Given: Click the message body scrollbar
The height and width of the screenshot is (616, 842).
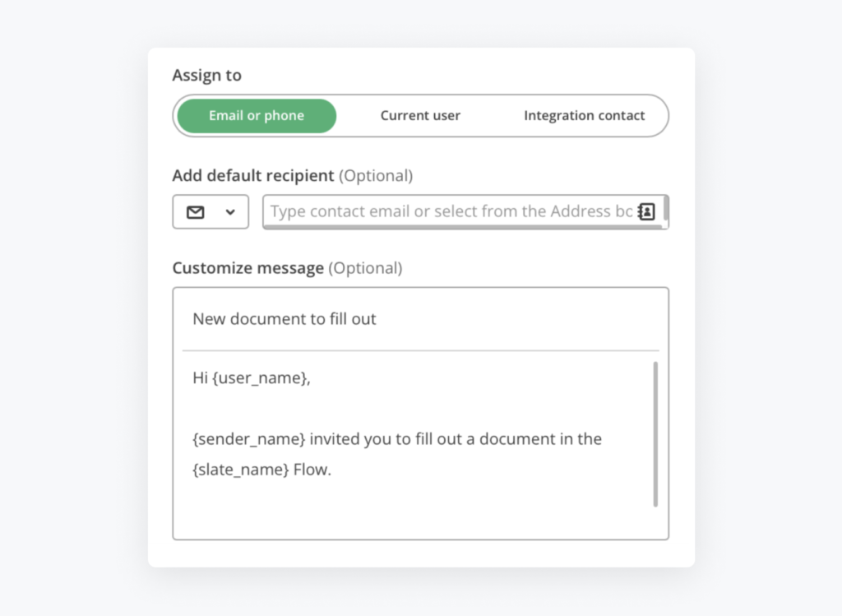Looking at the screenshot, I should [x=655, y=434].
